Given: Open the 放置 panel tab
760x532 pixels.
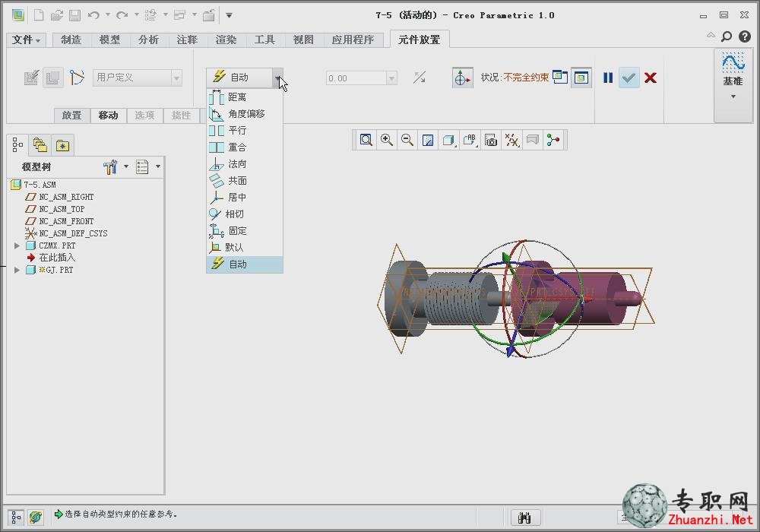Looking at the screenshot, I should click(71, 116).
